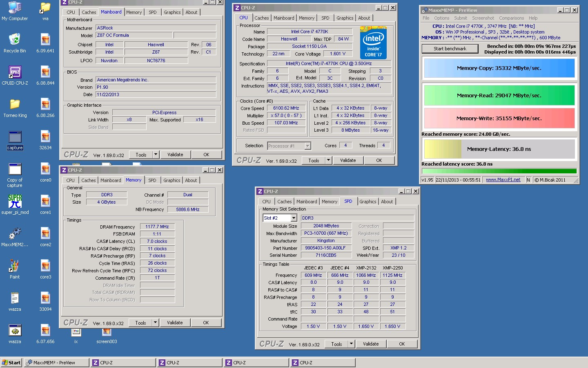Click OK in the CPU-Z CPU window
This screenshot has width=588, height=368.
[379, 160]
